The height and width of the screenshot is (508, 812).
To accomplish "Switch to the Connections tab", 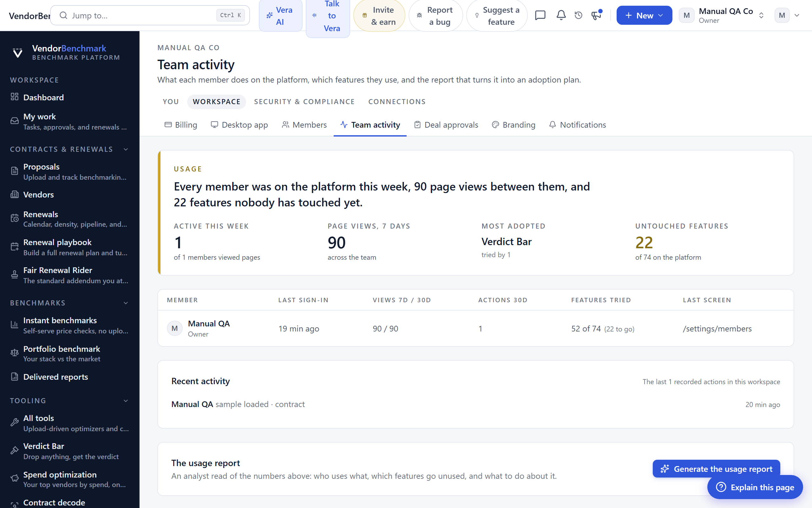I will click(x=397, y=102).
